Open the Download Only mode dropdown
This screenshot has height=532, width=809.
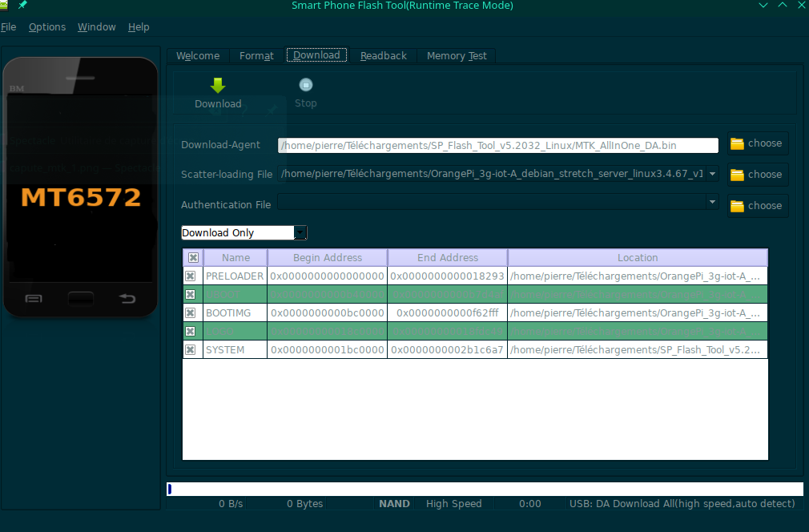coord(300,233)
